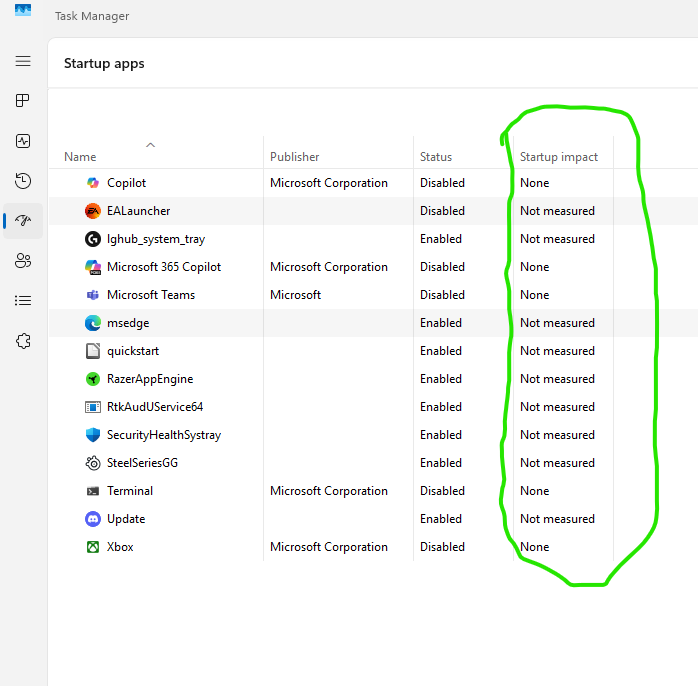Click the RazerAppEngine icon
Screen dimensions: 698x686
coord(93,379)
